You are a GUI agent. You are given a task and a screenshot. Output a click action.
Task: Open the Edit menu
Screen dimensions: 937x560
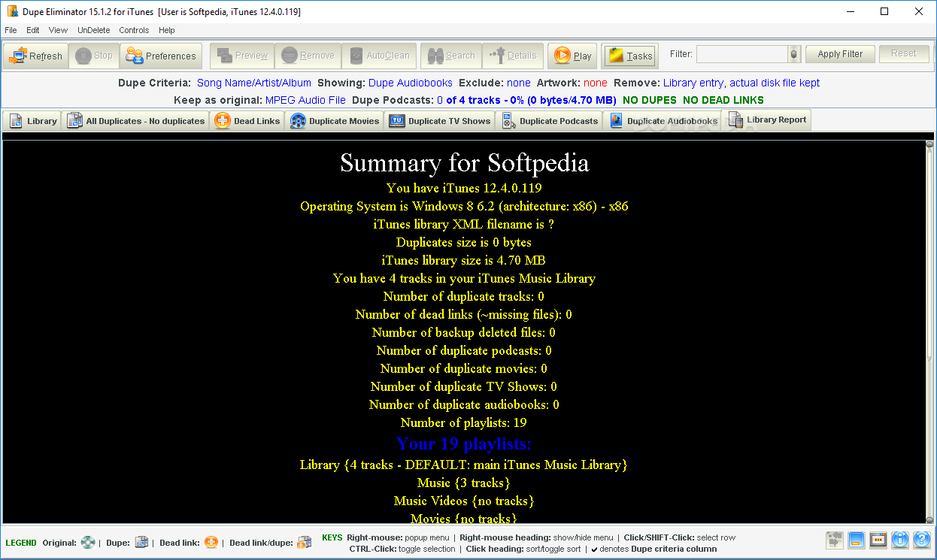[33, 30]
